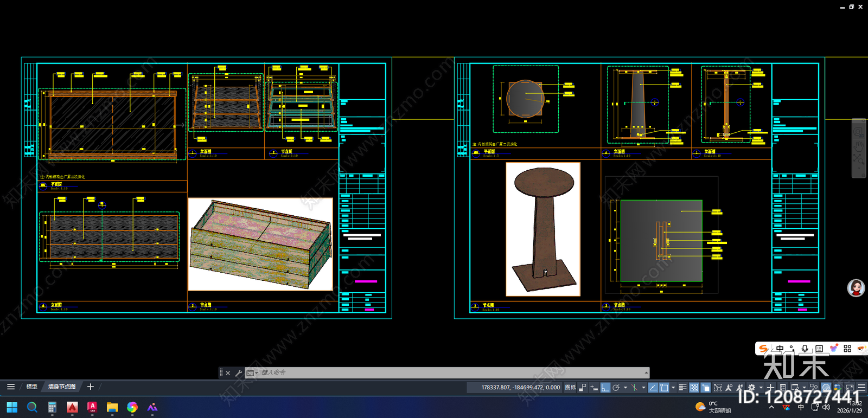Image resolution: width=868 pixels, height=418 pixels.
Task: Click the 3D stool render image
Action: pyautogui.click(x=543, y=229)
